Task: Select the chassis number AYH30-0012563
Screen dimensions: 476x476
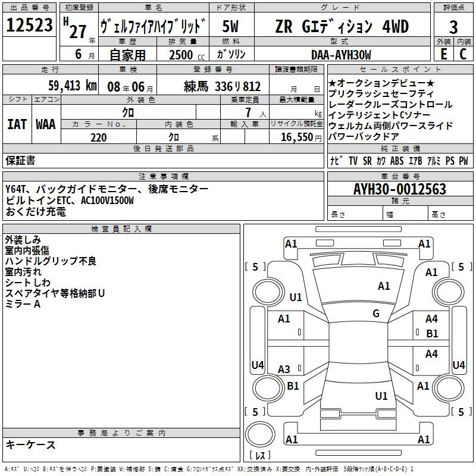Action: 399,189
